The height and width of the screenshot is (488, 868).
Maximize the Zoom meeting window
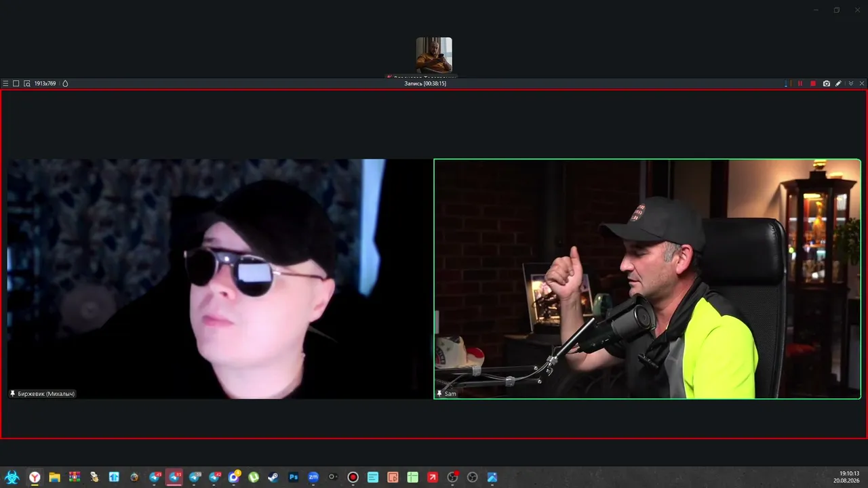[x=837, y=9]
